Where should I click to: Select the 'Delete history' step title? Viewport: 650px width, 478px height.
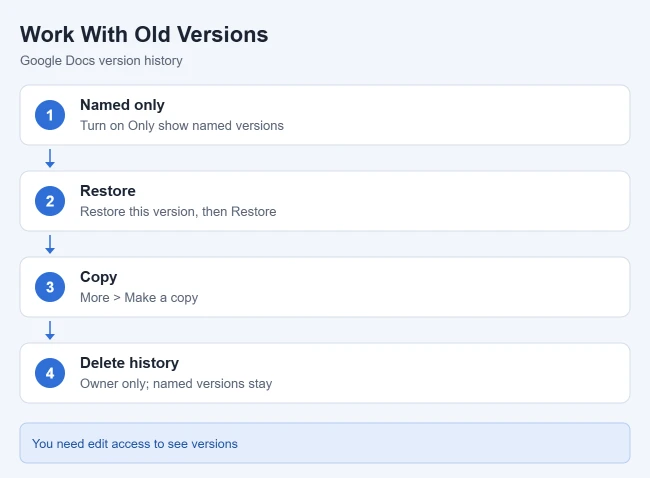pos(129,363)
